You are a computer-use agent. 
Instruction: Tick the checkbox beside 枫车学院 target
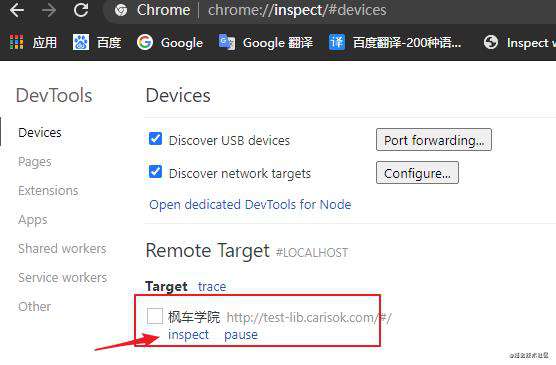click(x=155, y=316)
